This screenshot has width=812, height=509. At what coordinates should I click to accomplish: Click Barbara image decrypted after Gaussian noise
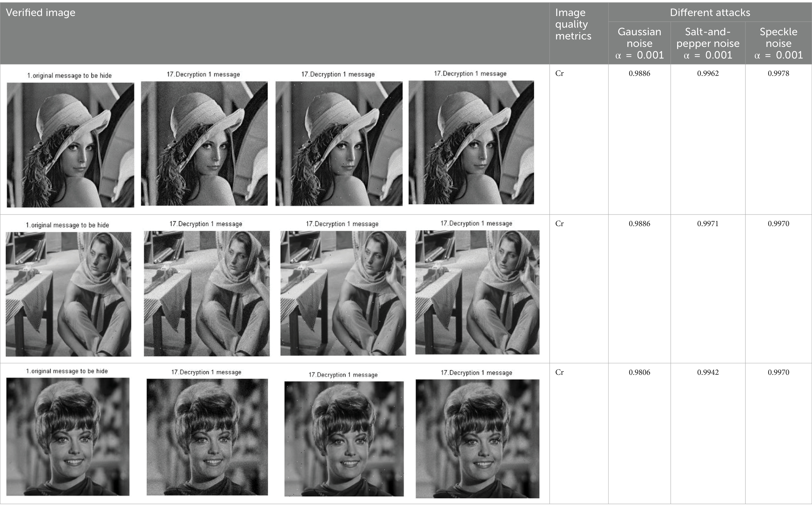click(207, 294)
